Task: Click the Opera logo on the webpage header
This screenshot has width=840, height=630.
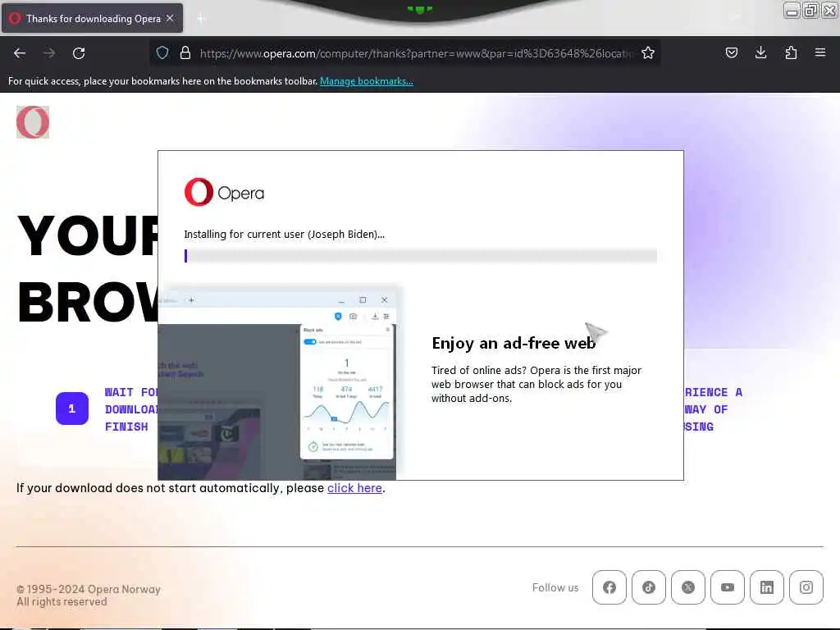Action: (x=33, y=122)
